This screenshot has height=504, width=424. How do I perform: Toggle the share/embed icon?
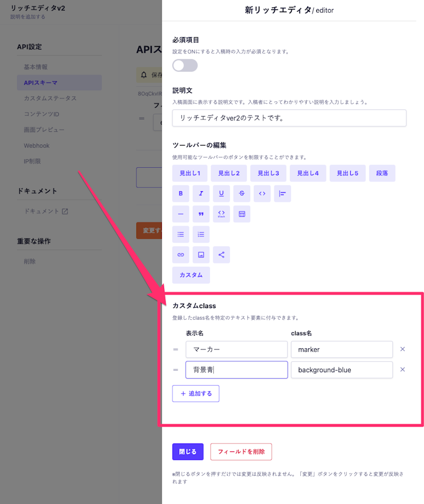point(221,255)
